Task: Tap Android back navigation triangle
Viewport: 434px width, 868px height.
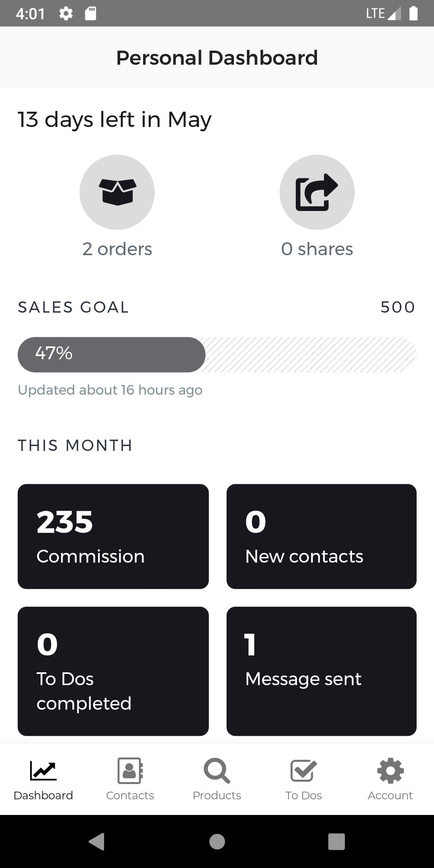Action: pos(97,841)
